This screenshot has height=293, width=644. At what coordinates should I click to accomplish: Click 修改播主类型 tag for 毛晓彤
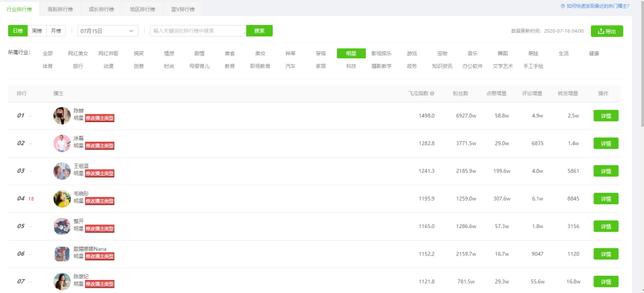coord(100,201)
